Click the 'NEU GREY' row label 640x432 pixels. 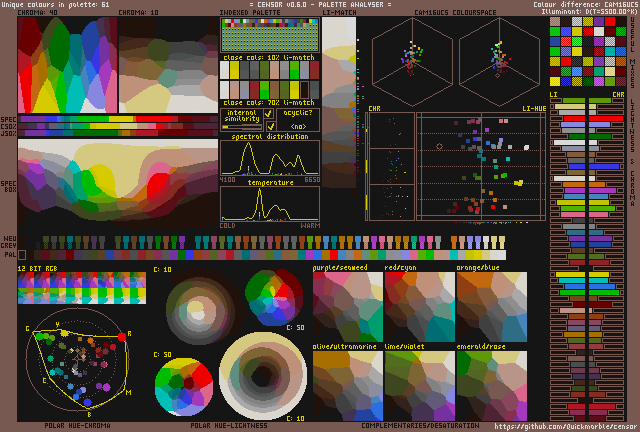click(x=9, y=242)
